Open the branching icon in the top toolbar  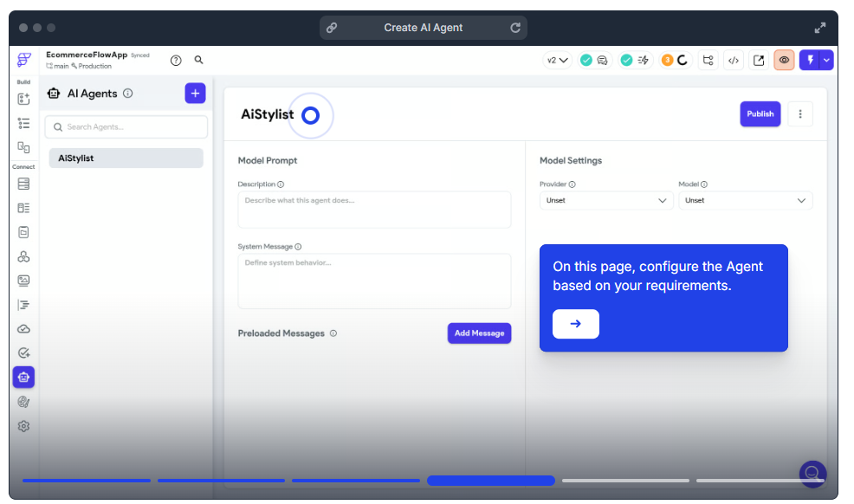coord(708,61)
